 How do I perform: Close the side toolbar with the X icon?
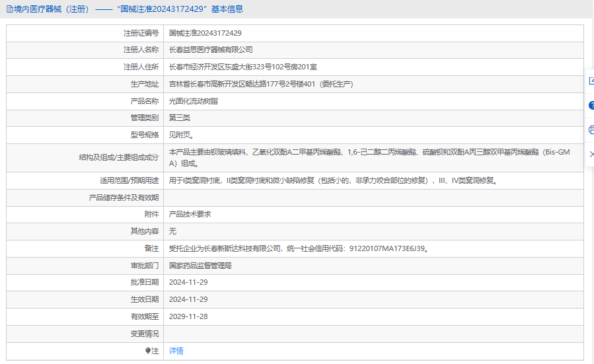[592, 154]
